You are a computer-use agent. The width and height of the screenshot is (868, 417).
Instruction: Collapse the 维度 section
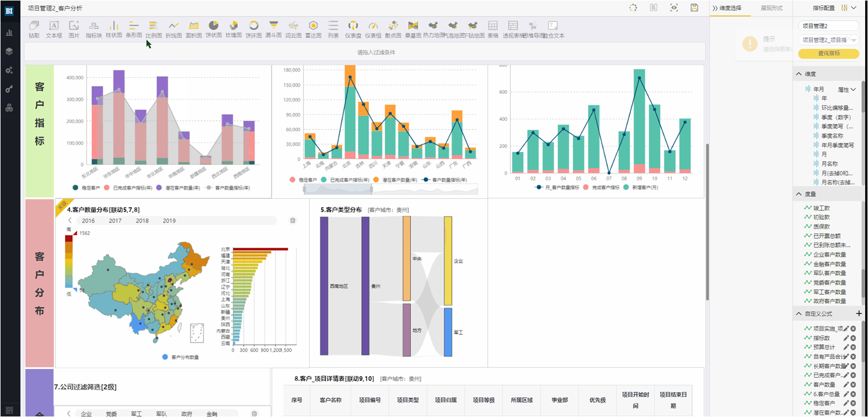(x=798, y=74)
